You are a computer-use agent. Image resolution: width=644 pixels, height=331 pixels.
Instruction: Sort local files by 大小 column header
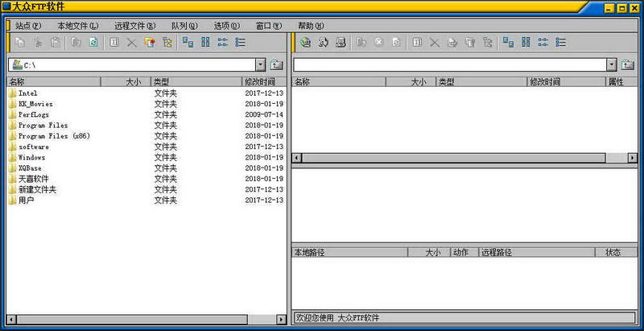[126, 81]
